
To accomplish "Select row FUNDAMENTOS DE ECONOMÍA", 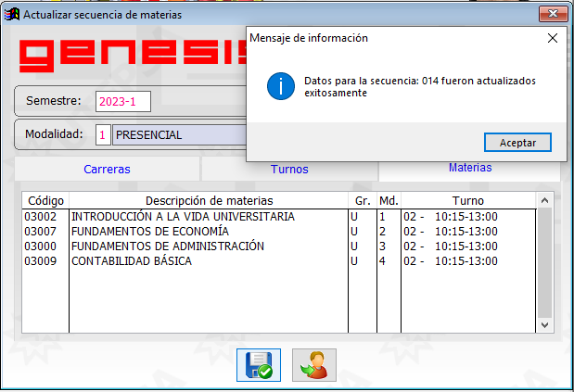I will 279,232.
